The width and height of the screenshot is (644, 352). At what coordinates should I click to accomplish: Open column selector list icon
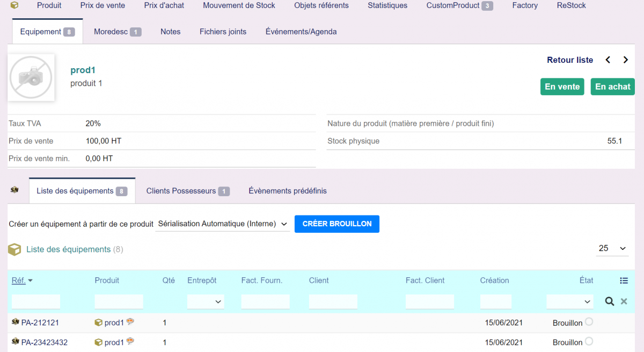coord(624,281)
